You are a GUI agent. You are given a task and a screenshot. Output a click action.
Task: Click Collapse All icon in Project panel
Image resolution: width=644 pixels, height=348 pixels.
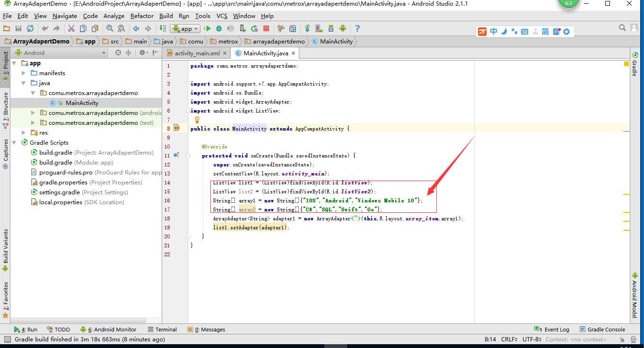coord(128,52)
